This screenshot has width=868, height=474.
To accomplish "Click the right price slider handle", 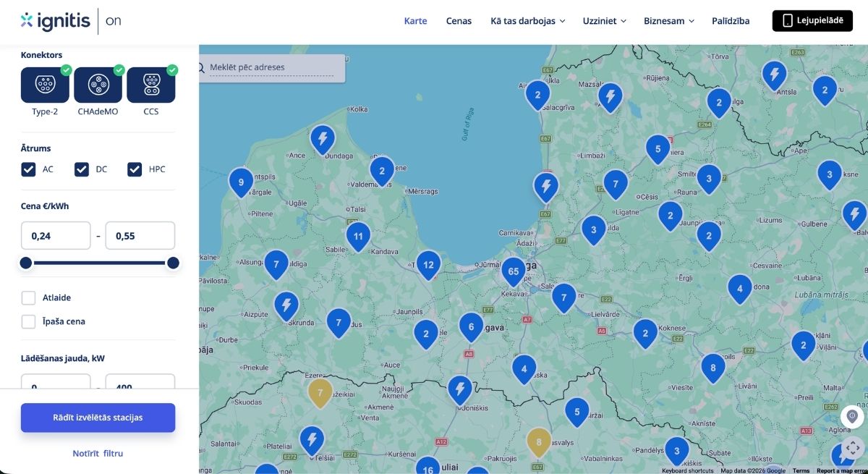I will 173,263.
